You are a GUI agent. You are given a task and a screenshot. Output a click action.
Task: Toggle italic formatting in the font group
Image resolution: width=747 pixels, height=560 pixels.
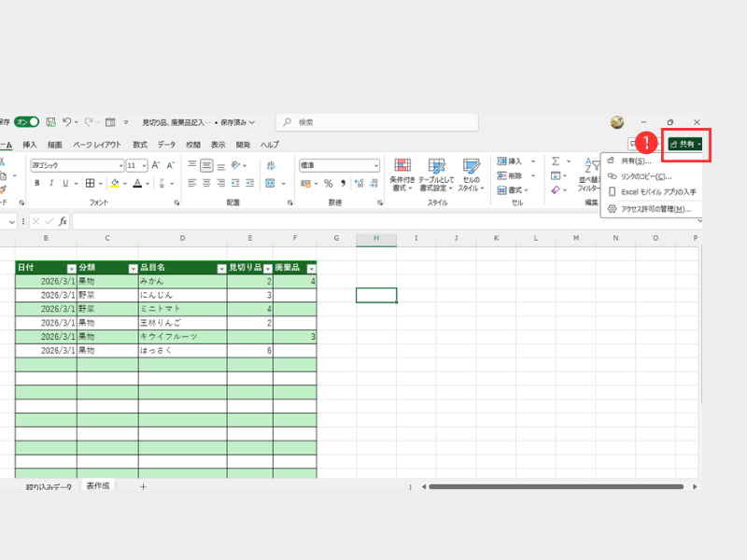point(51,183)
